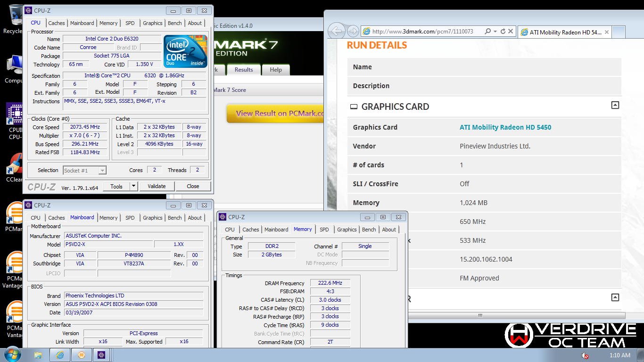The width and height of the screenshot is (644, 362).
Task: Click the muted volume tray icon
Action: pyautogui.click(x=585, y=355)
